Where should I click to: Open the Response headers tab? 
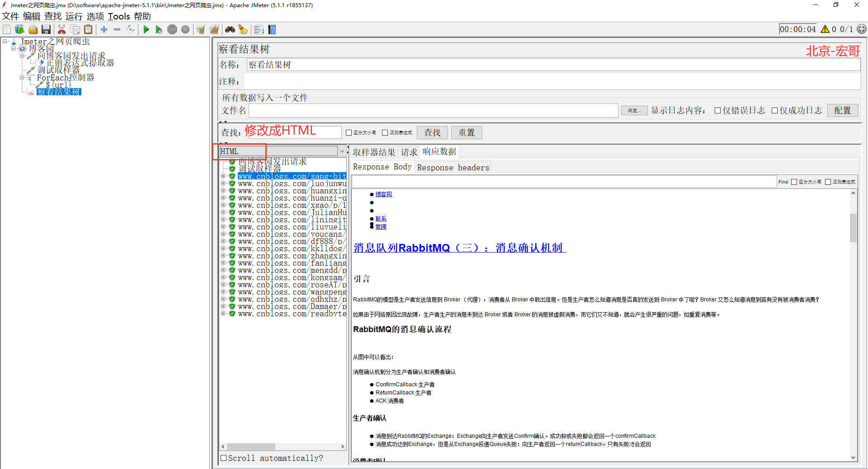453,168
